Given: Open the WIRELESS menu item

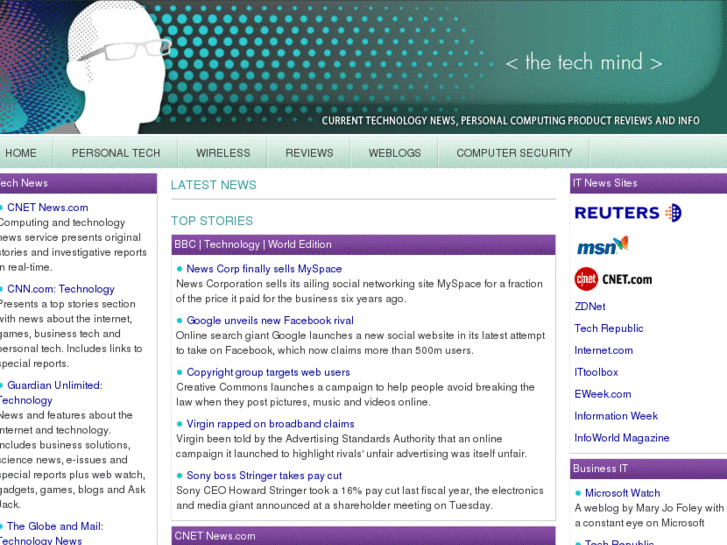Looking at the screenshot, I should (223, 153).
